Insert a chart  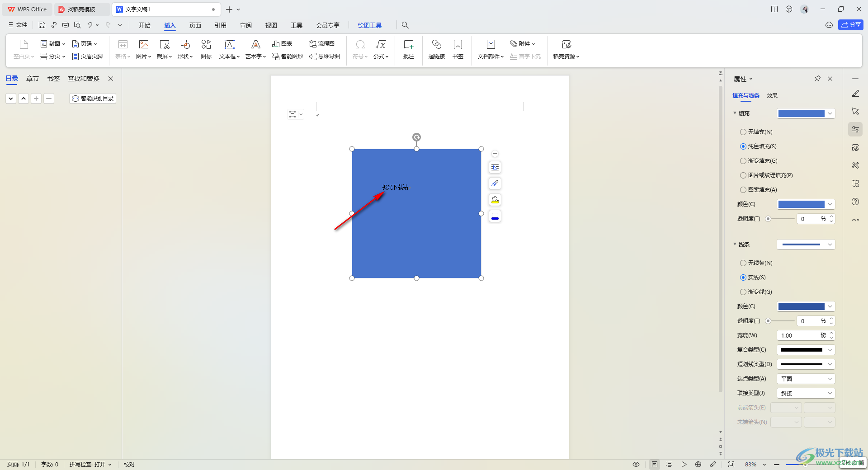click(282, 44)
